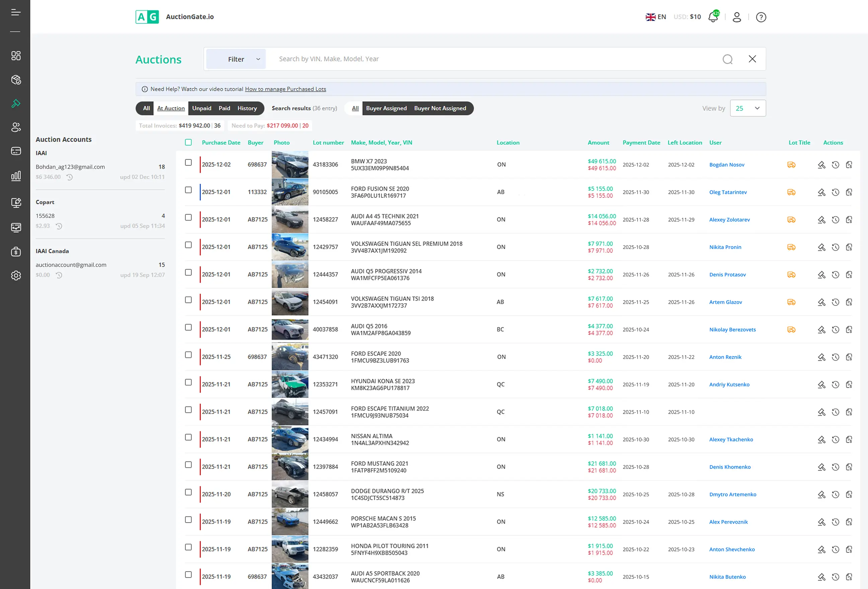This screenshot has width=868, height=589.
Task: Click the delivery truck icon for BMW X7
Action: (791, 165)
